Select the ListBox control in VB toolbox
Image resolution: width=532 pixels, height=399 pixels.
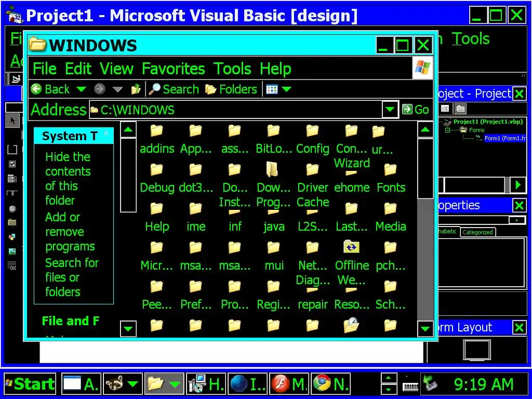click(x=12, y=179)
